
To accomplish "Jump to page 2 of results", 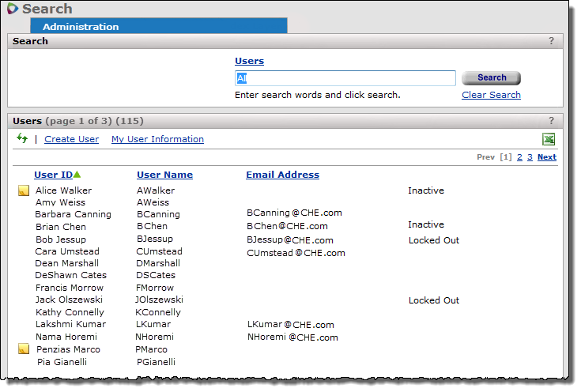I will click(519, 157).
